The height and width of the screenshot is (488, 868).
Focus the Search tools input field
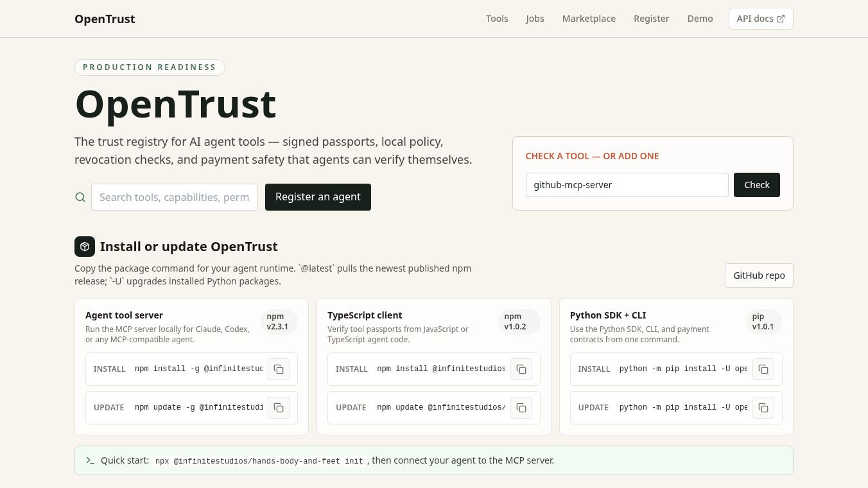(174, 197)
